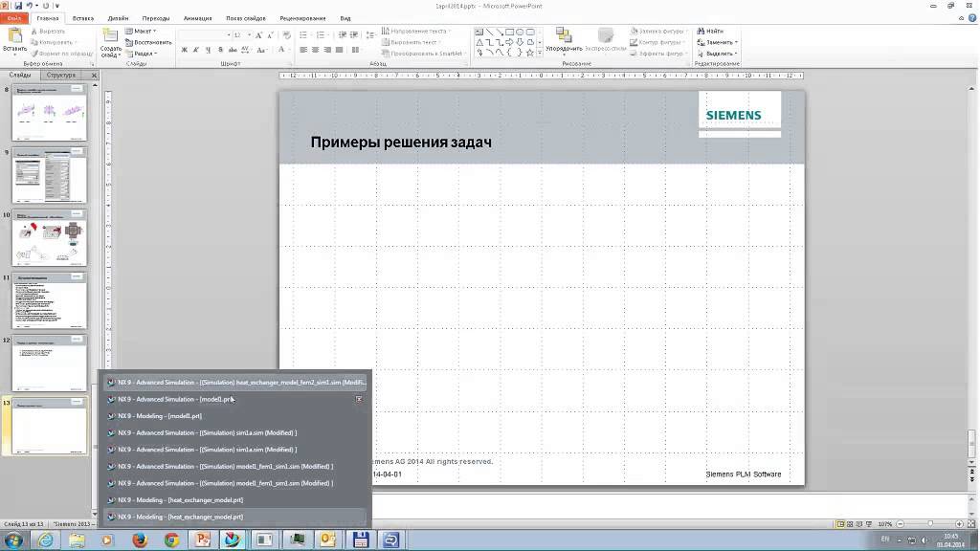Apply numbered list formatting
This screenshot has width=980, height=551.
click(x=321, y=35)
